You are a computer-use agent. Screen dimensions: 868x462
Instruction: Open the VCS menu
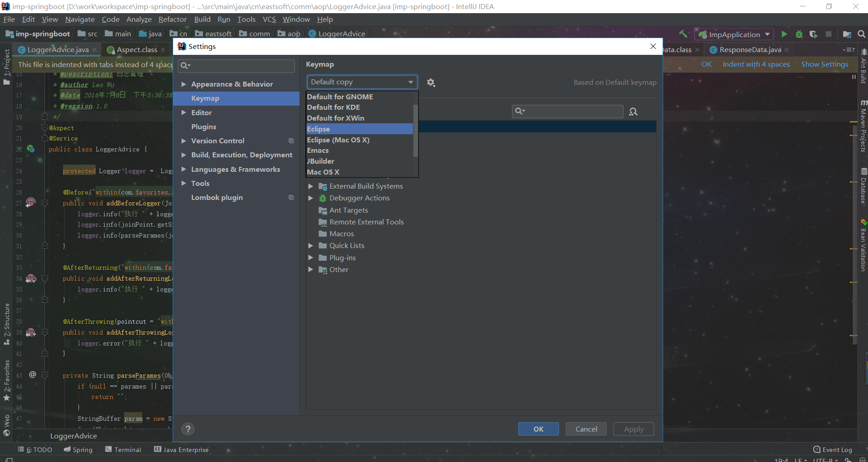269,19
